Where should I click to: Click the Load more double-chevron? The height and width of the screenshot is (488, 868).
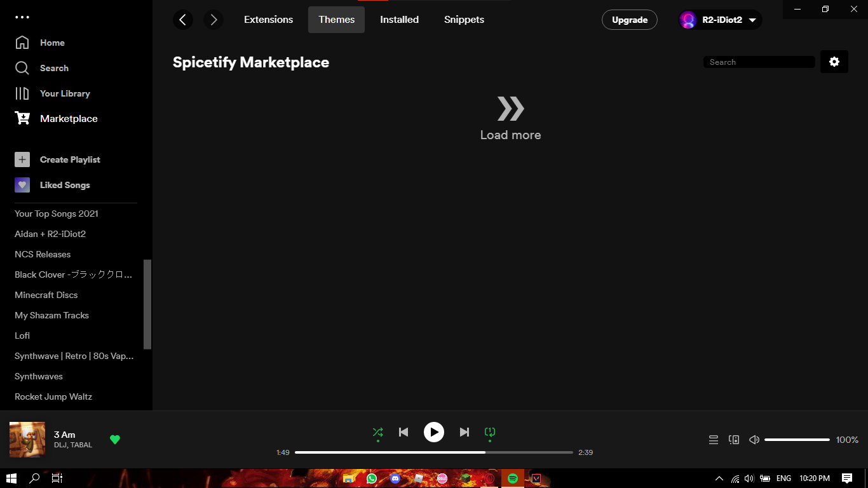coord(510,109)
